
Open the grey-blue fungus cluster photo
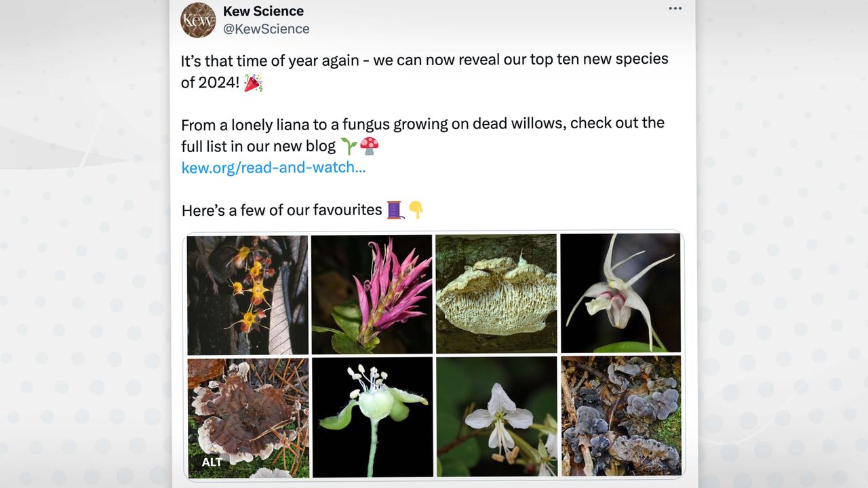[x=620, y=416]
